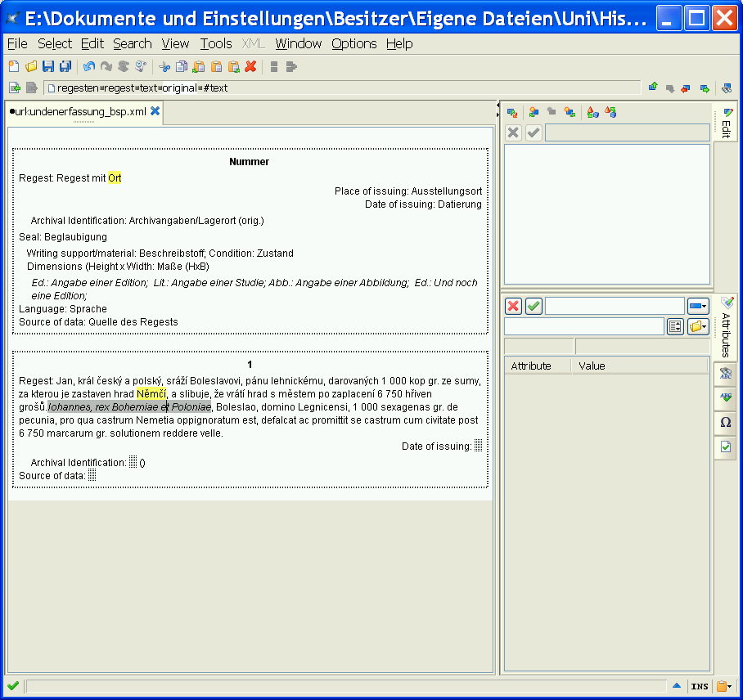Click the Attributes panel top text field
The height and width of the screenshot is (700, 743).
point(614,306)
